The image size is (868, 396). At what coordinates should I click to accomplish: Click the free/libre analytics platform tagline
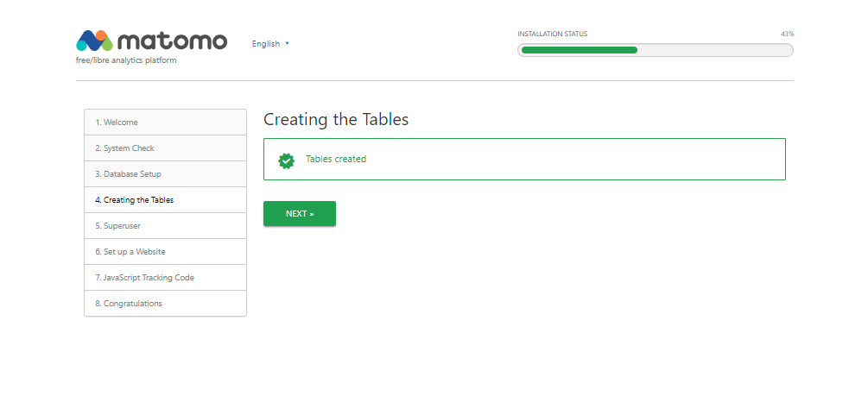[126, 60]
